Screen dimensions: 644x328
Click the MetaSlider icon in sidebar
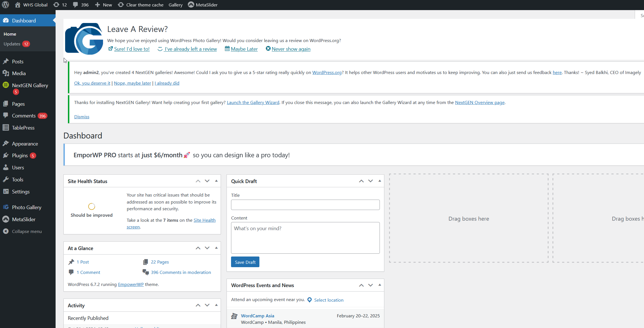pyautogui.click(x=6, y=219)
